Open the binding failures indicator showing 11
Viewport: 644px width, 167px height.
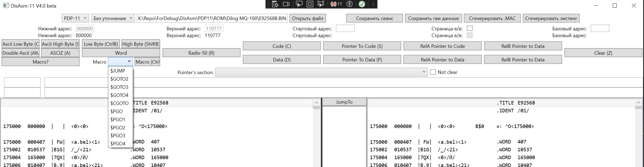click(336, 4)
